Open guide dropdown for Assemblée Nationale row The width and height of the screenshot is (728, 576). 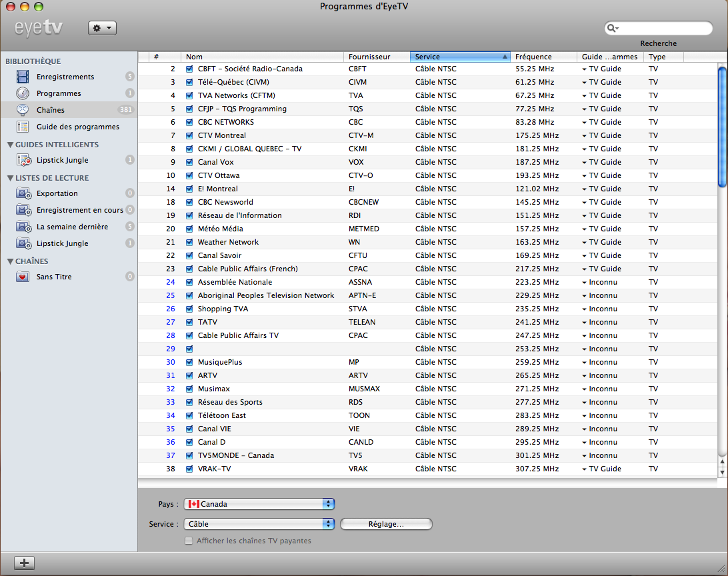[x=584, y=283]
